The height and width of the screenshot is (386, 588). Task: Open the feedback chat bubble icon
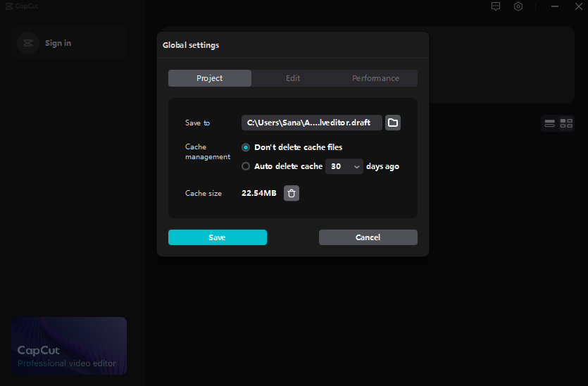496,6
